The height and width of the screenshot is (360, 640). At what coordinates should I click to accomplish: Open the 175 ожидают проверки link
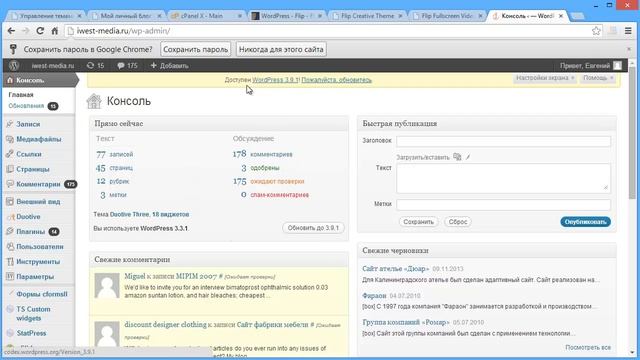(x=269, y=181)
